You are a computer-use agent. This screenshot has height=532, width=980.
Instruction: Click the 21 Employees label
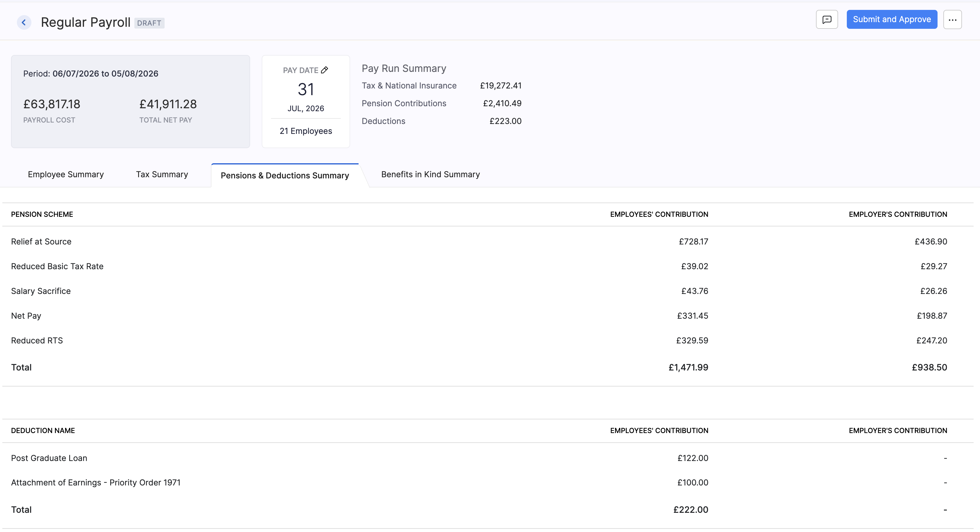tap(306, 131)
